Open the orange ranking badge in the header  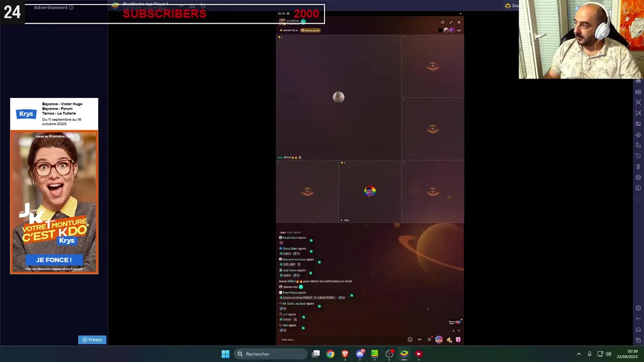coord(310,30)
